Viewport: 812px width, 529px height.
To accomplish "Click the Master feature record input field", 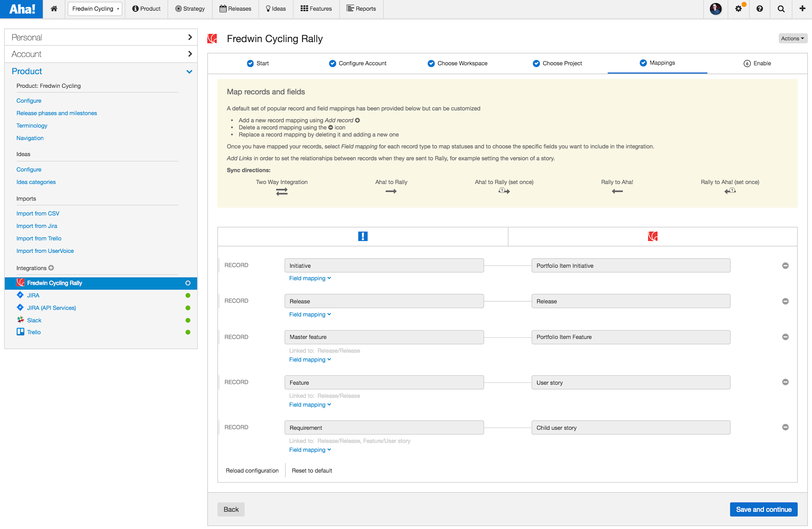I will click(x=384, y=337).
